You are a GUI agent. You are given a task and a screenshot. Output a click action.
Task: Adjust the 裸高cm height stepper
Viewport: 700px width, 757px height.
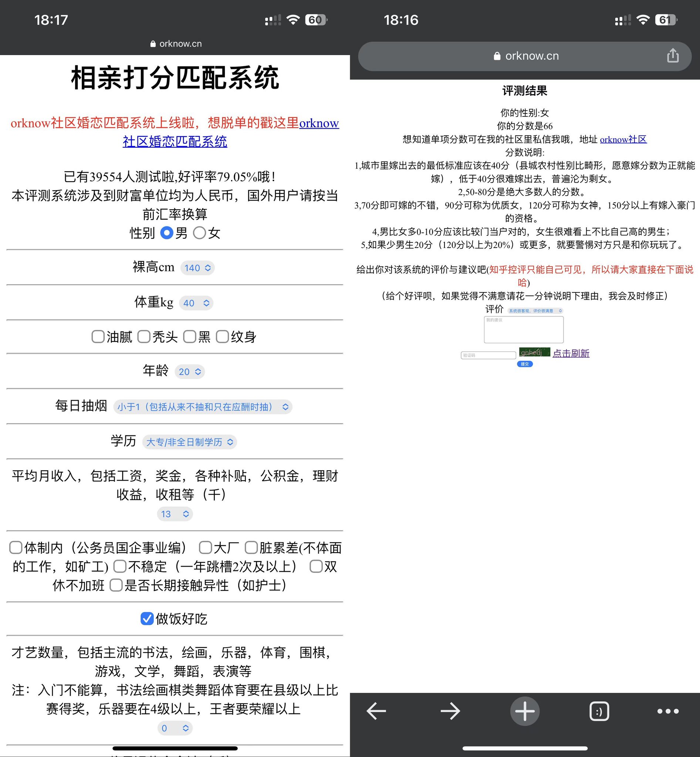tap(197, 268)
